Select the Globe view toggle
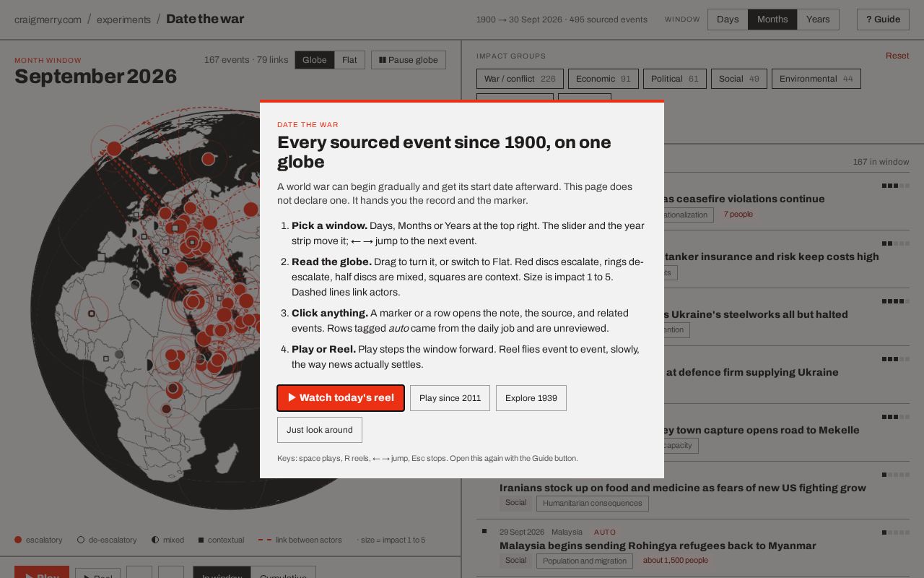Screen dimensions: 924x578 click(x=315, y=60)
